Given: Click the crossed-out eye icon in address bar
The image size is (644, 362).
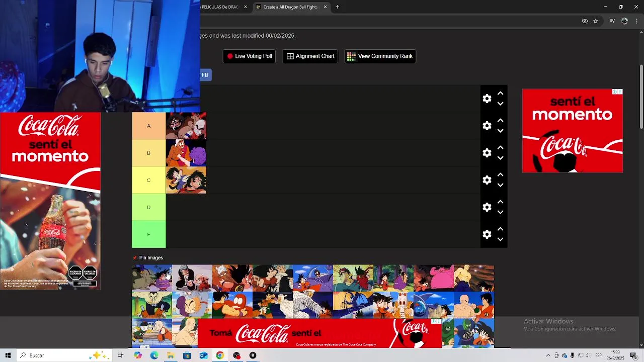Looking at the screenshot, I should 585,21.
